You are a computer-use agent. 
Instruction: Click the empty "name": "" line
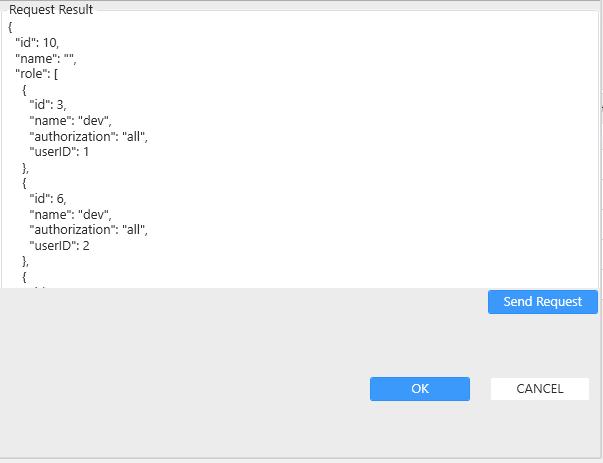(45, 59)
